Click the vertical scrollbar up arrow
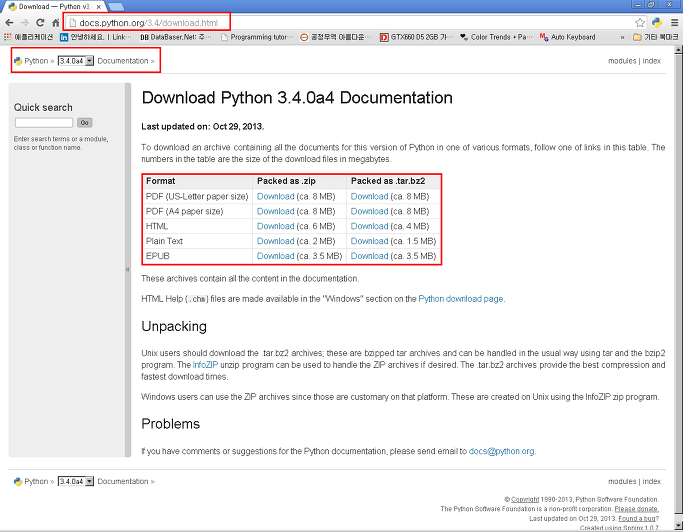This screenshot has width=683, height=532. tap(678, 50)
